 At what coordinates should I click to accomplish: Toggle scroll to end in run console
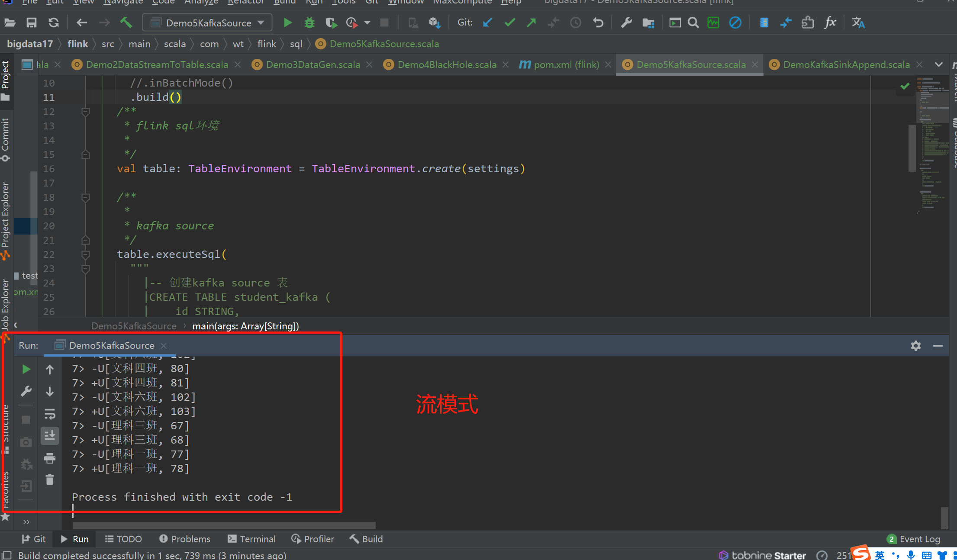[x=50, y=436]
